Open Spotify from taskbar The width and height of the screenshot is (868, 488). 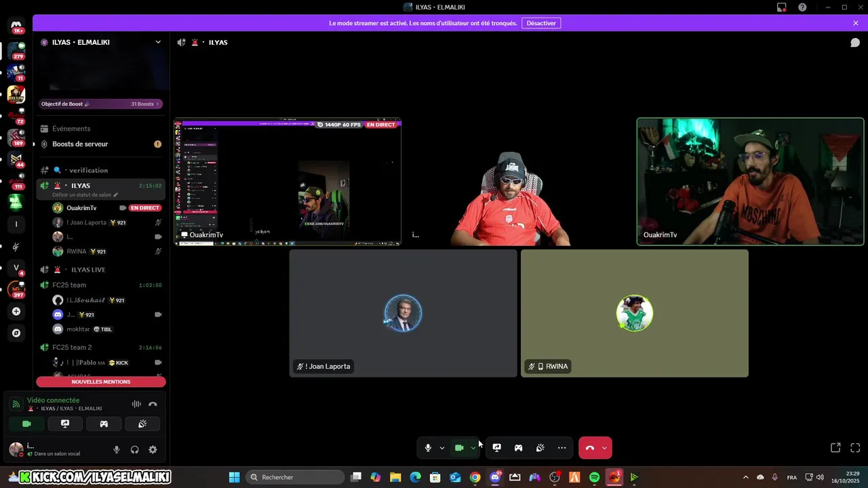594,477
